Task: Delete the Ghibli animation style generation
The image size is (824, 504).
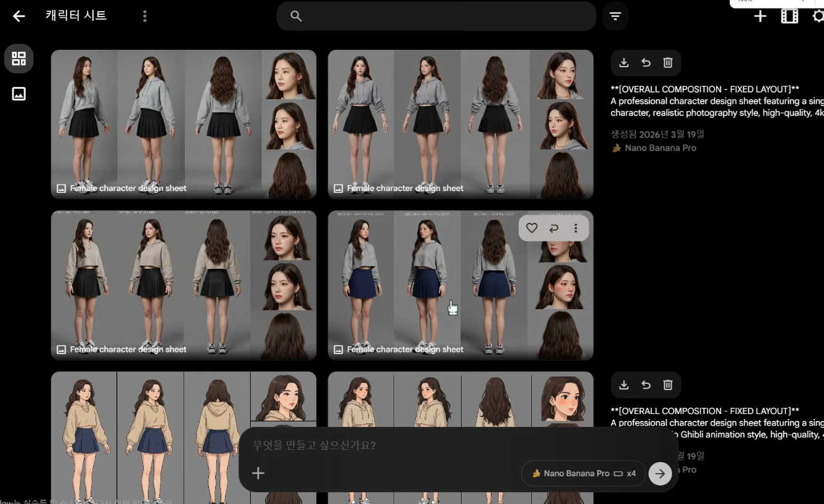Action: click(667, 385)
